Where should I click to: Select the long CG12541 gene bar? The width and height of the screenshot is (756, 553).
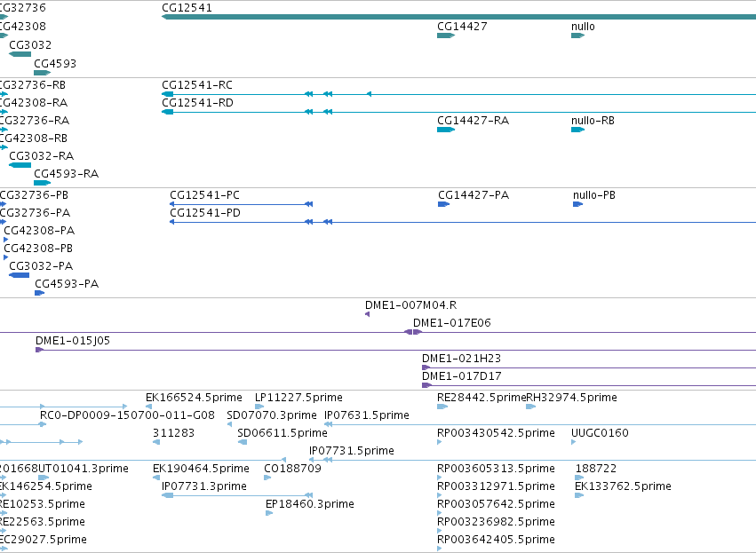458,17
